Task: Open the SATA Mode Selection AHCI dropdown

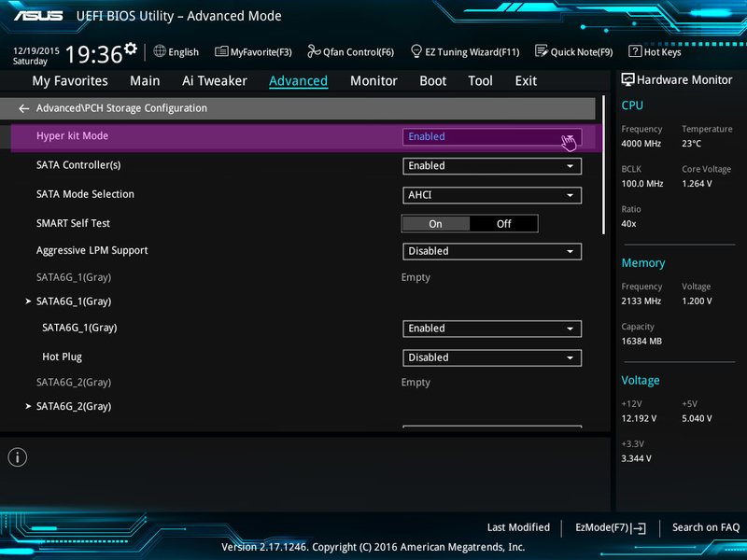Action: tap(492, 195)
